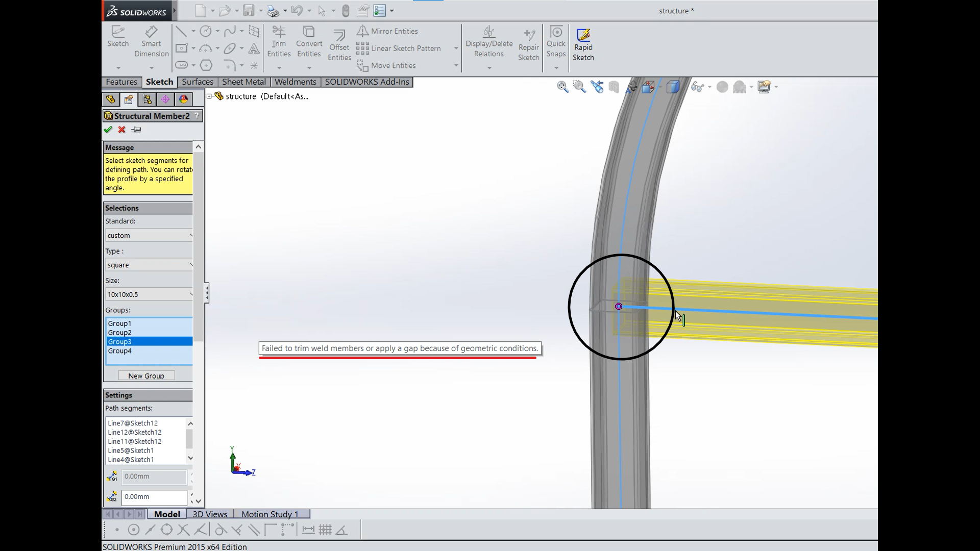Open the ConfigurationManager tab
The width and height of the screenshot is (980, 551).
[x=147, y=99]
